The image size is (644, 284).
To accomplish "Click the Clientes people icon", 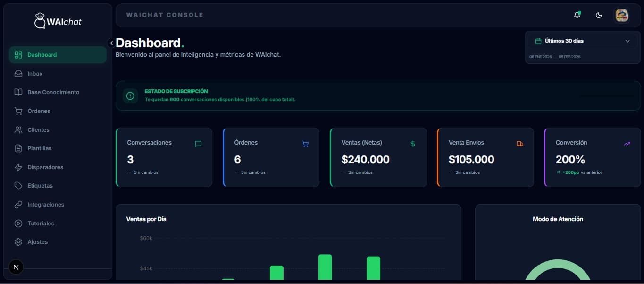I will 17,129.
